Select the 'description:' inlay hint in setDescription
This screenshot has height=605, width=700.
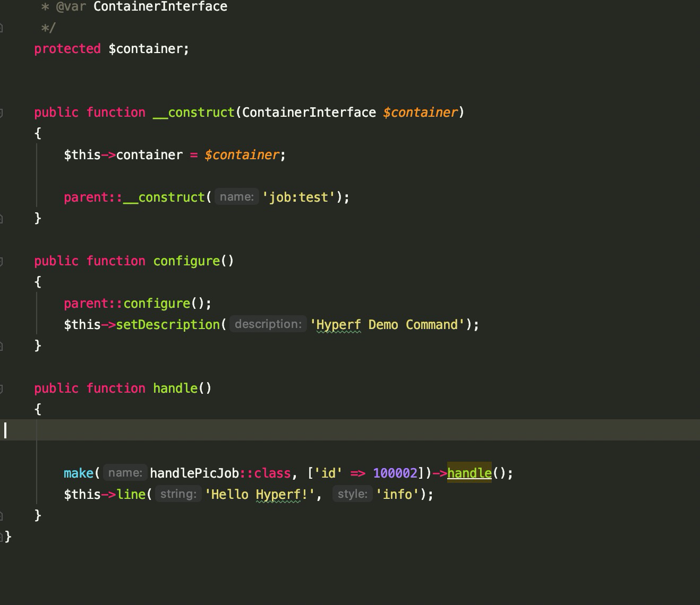pyautogui.click(x=268, y=324)
